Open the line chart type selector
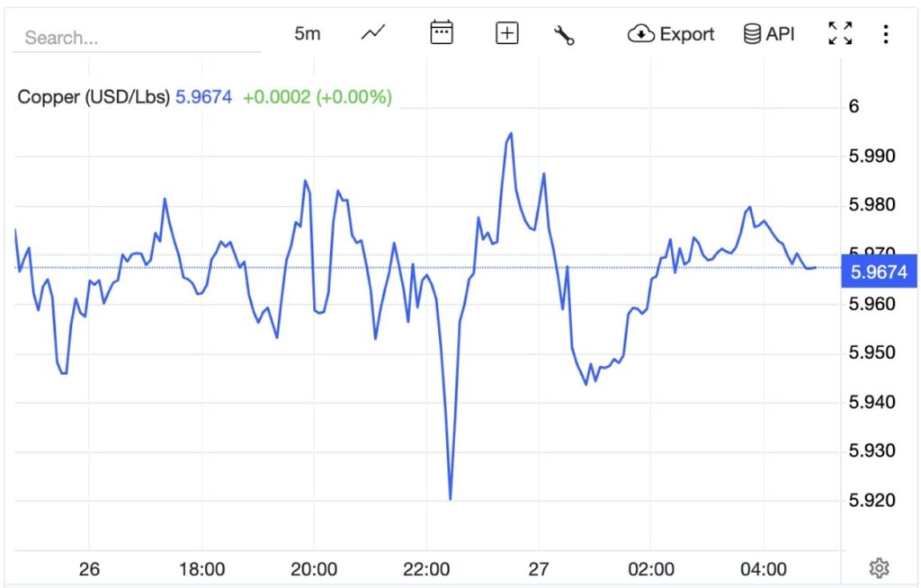The image size is (921, 588). [373, 34]
